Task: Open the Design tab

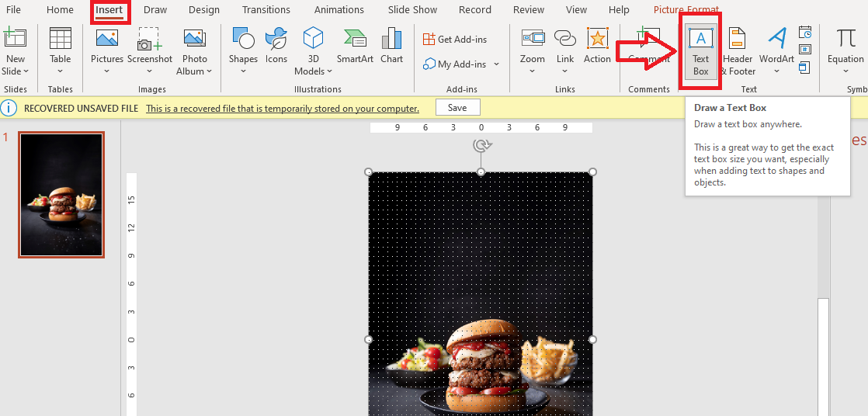Action: coord(203,10)
